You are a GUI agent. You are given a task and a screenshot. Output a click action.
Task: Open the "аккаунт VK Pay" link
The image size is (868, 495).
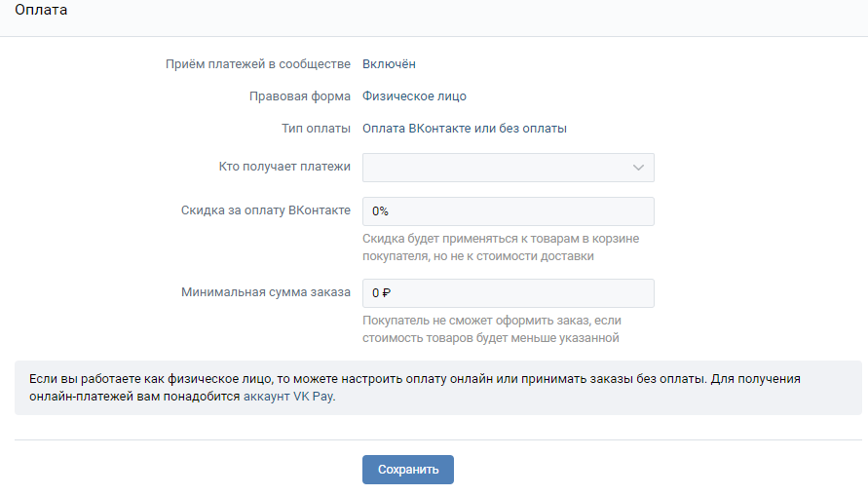(288, 397)
